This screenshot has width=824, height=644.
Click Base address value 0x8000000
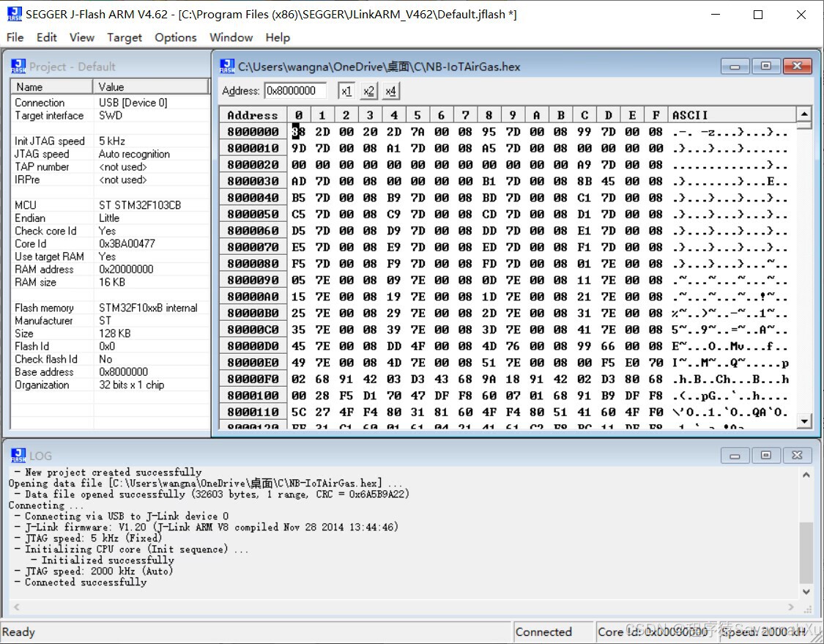(x=124, y=372)
